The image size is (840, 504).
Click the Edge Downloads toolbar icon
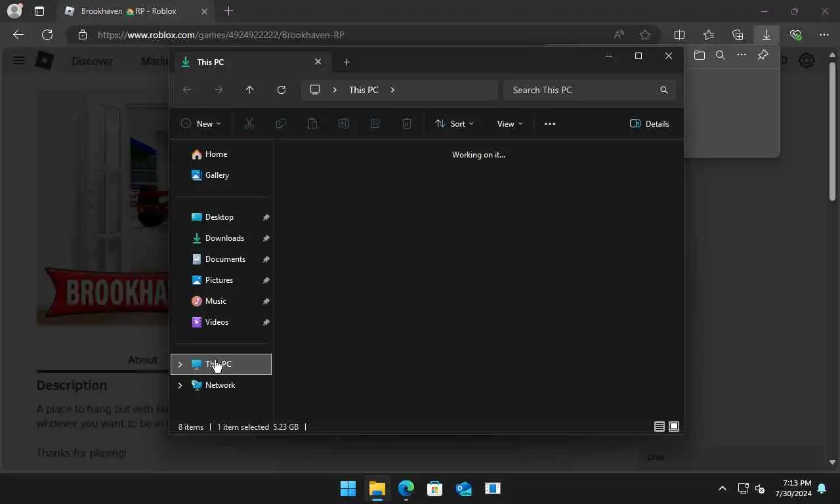point(766,35)
